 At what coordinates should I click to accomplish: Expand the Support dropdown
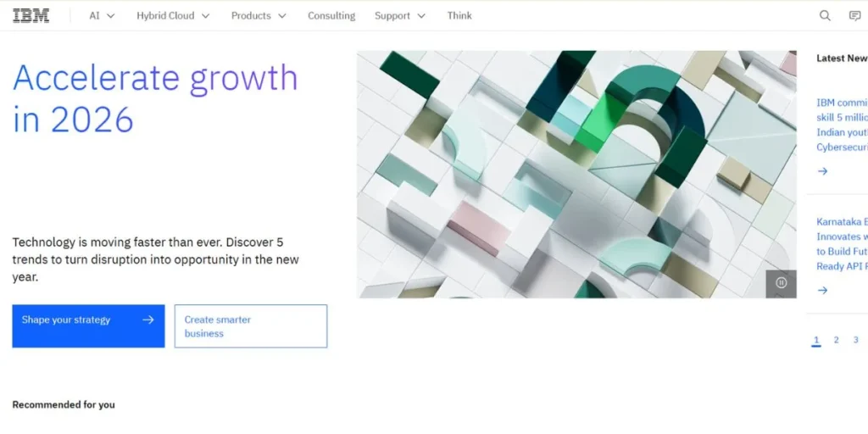[400, 15]
